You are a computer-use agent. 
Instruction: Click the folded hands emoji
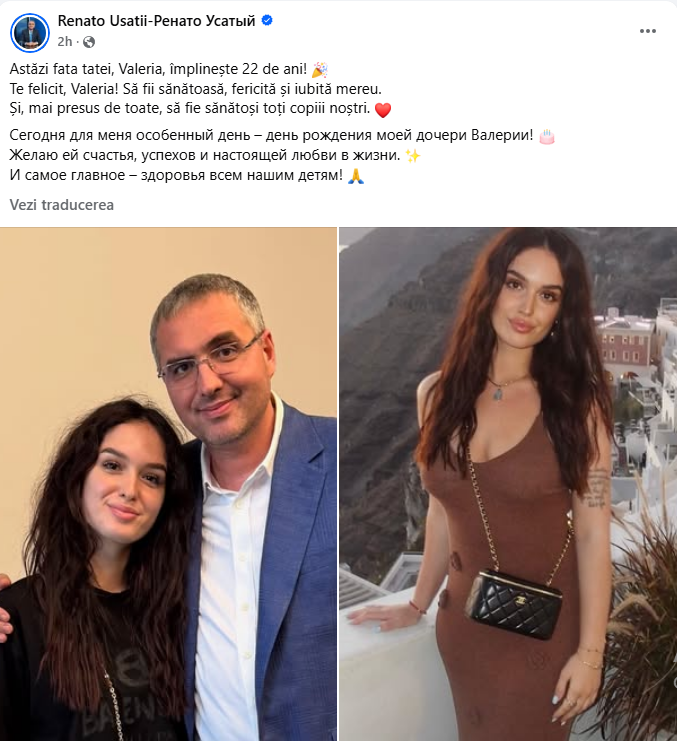point(356,176)
